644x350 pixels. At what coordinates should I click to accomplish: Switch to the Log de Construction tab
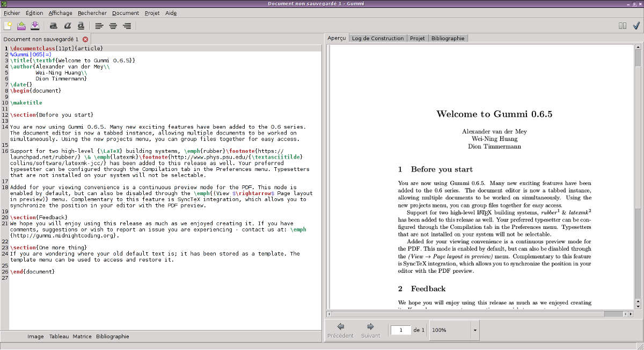[x=378, y=38]
